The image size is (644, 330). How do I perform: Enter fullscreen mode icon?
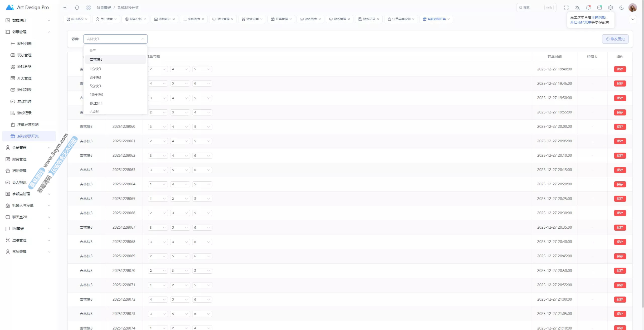566,8
